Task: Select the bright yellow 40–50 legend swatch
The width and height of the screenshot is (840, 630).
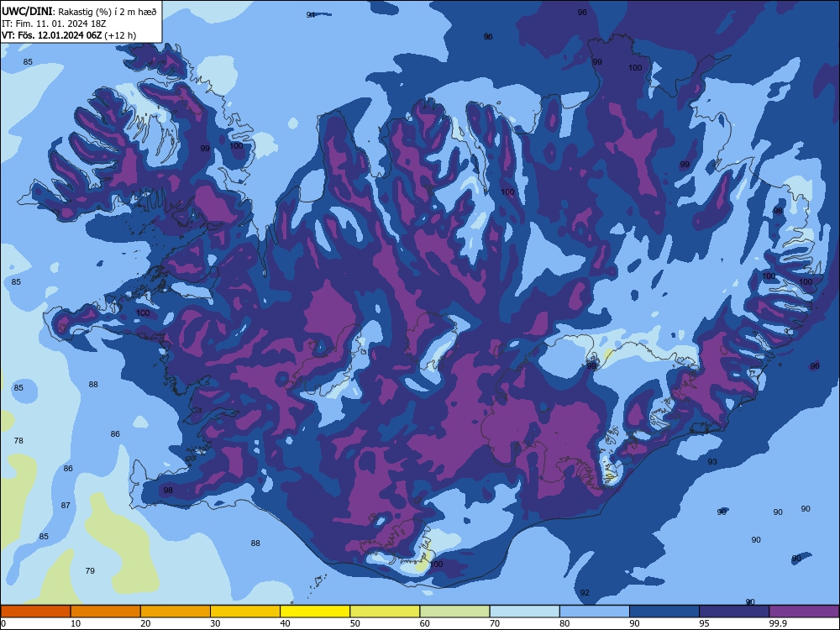Action: pos(315,612)
